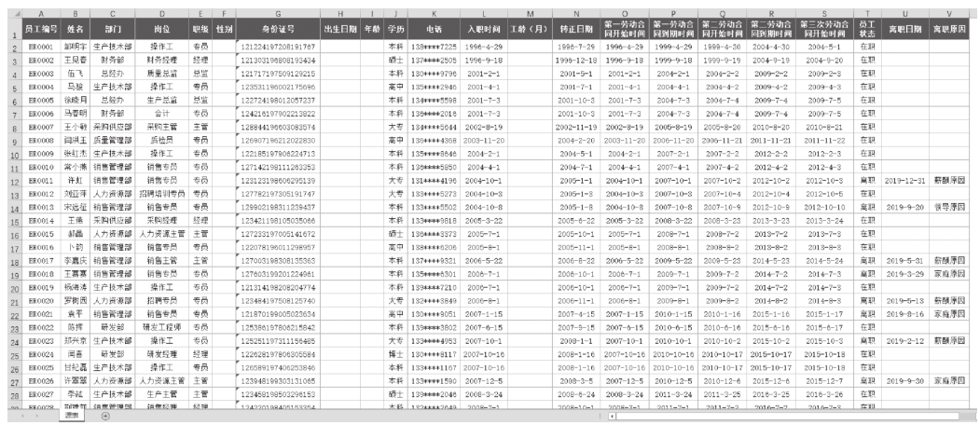Image resolution: width=980 pixels, height=425 pixels.
Task: Select the position cell 会计
Action: [162, 114]
